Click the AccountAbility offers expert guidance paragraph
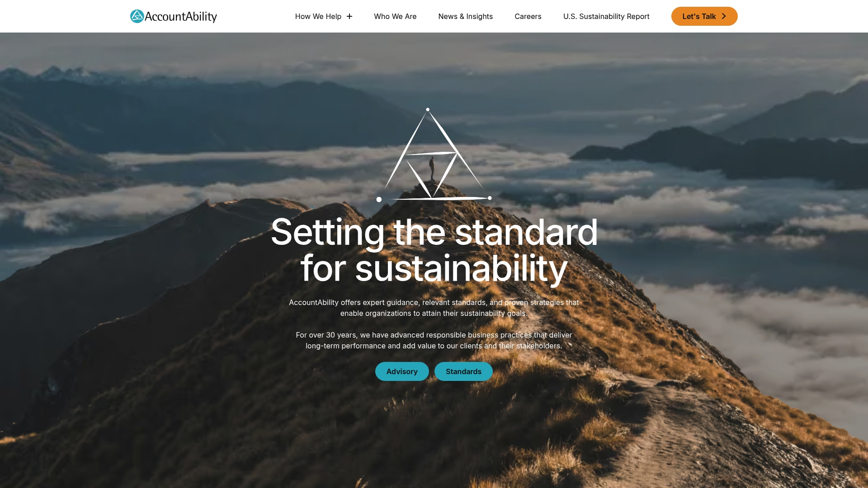 tap(434, 308)
